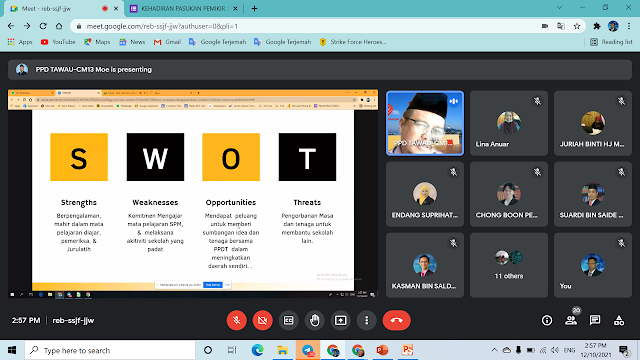Select KASMAN BIN SALD participant tile
Viewport: 640px width, 360px height.
425,265
